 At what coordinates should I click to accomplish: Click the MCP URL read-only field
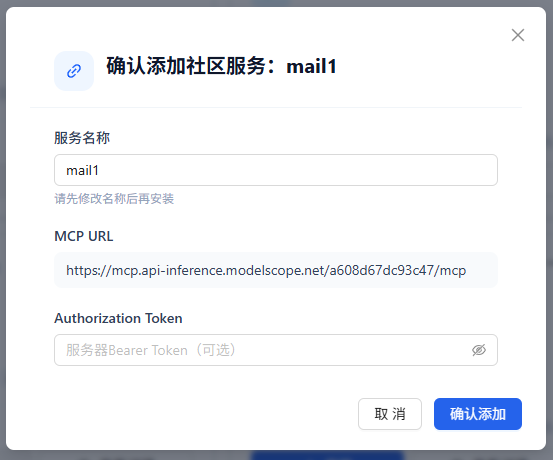click(x=276, y=270)
